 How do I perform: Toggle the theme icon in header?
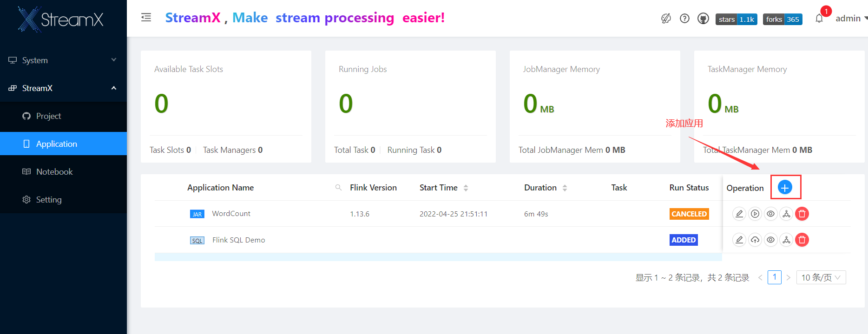666,19
